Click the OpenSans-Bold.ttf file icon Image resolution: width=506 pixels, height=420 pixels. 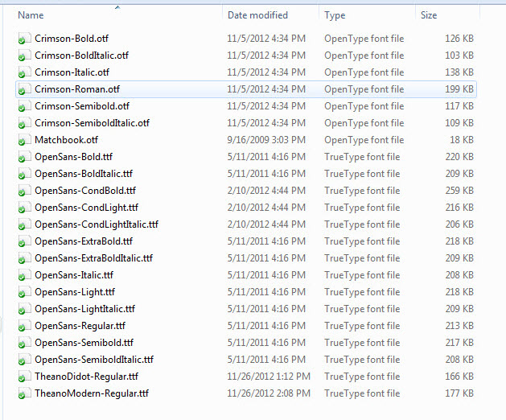(23, 157)
